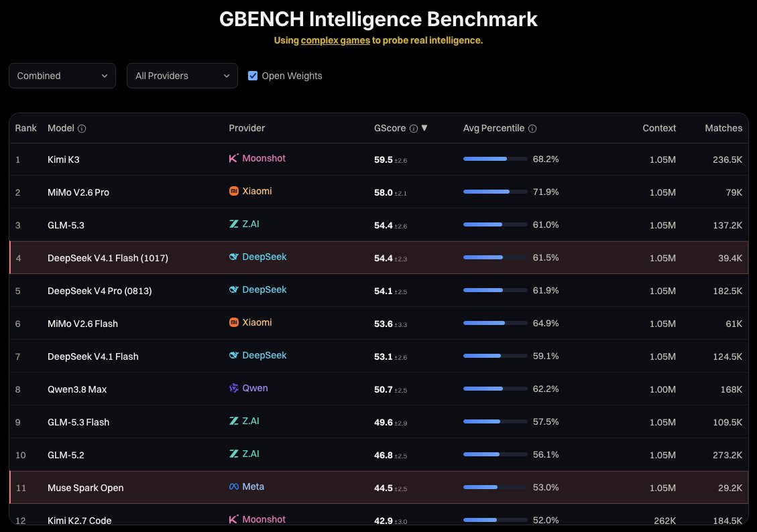The width and height of the screenshot is (757, 532).
Task: Sort by the Matches column header
Action: click(723, 128)
